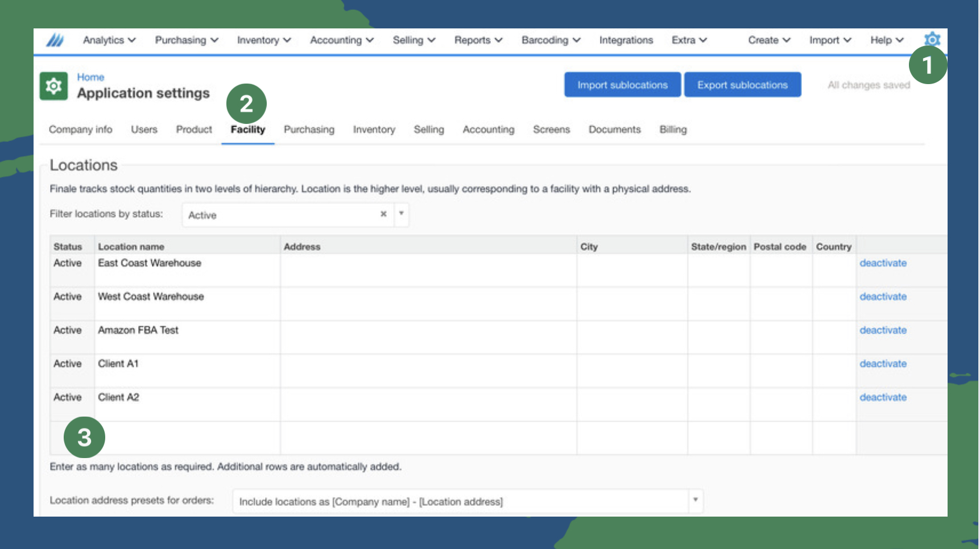Switch to the Documents tab

pos(615,130)
